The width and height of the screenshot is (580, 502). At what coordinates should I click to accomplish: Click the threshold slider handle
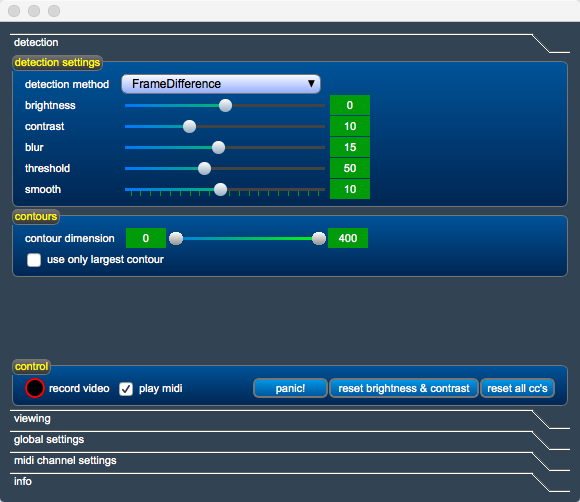pyautogui.click(x=204, y=169)
